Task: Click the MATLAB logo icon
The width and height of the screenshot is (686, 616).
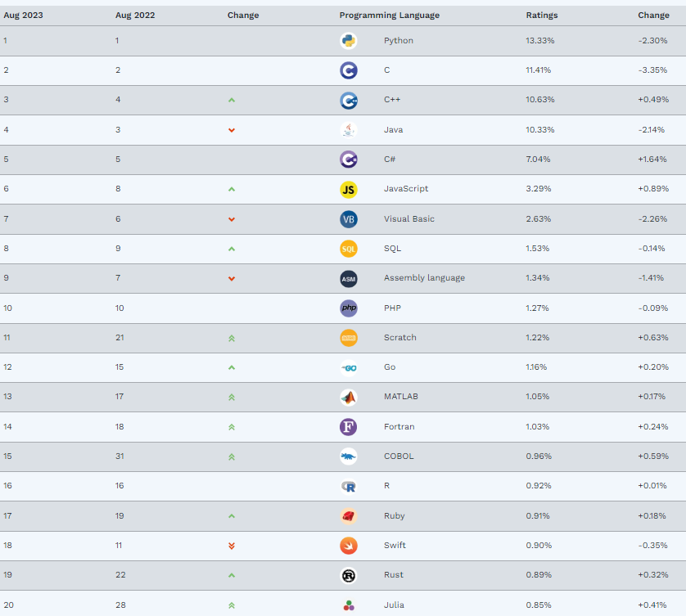Action: pyautogui.click(x=349, y=397)
